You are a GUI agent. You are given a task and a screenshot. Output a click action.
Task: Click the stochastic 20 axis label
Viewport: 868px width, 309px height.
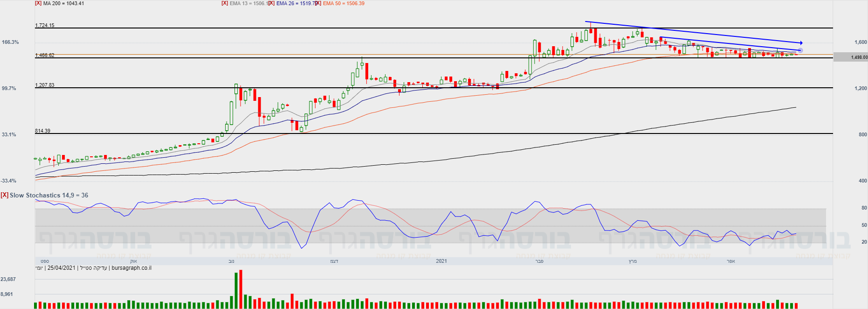point(864,242)
